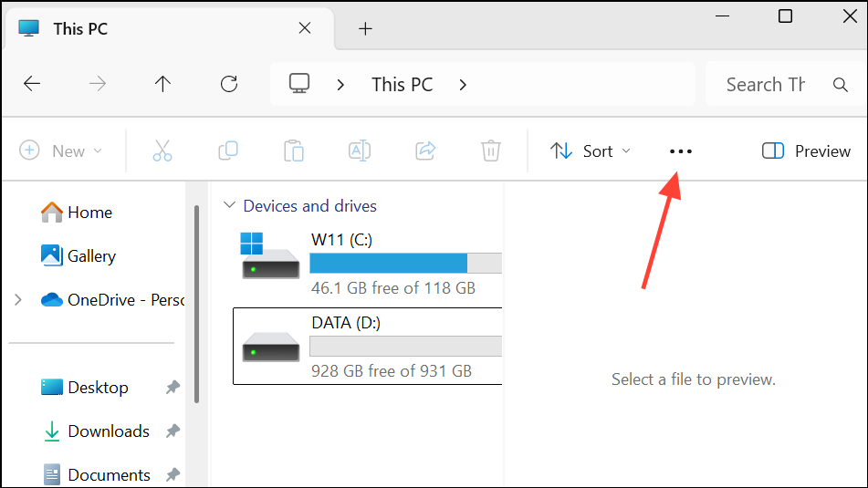Go up one folder level

click(163, 85)
